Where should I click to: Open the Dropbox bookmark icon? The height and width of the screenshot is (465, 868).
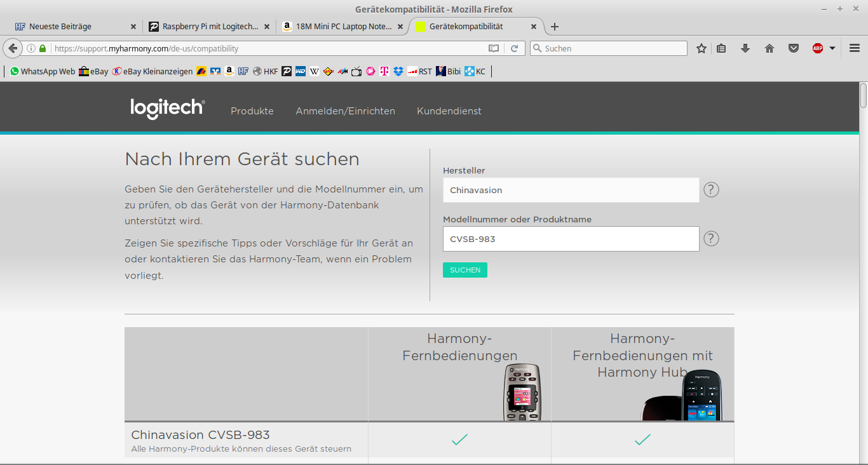tap(398, 72)
